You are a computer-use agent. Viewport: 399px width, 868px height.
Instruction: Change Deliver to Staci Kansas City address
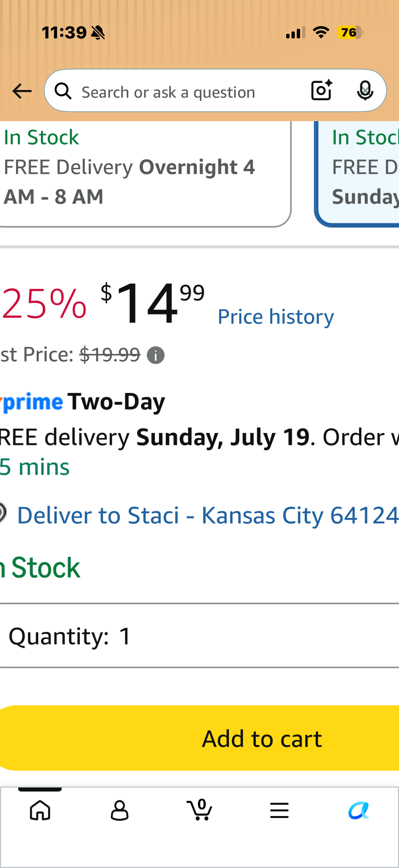point(208,515)
